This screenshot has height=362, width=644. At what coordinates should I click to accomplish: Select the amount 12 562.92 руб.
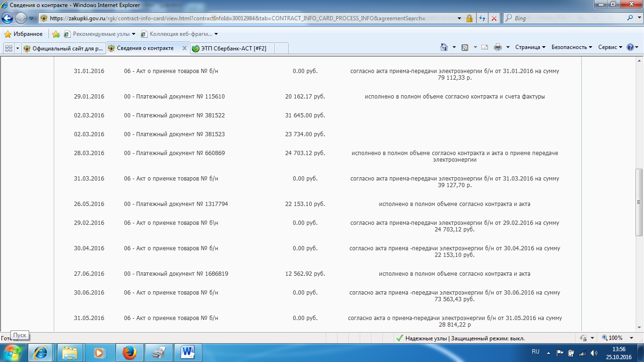point(305,274)
